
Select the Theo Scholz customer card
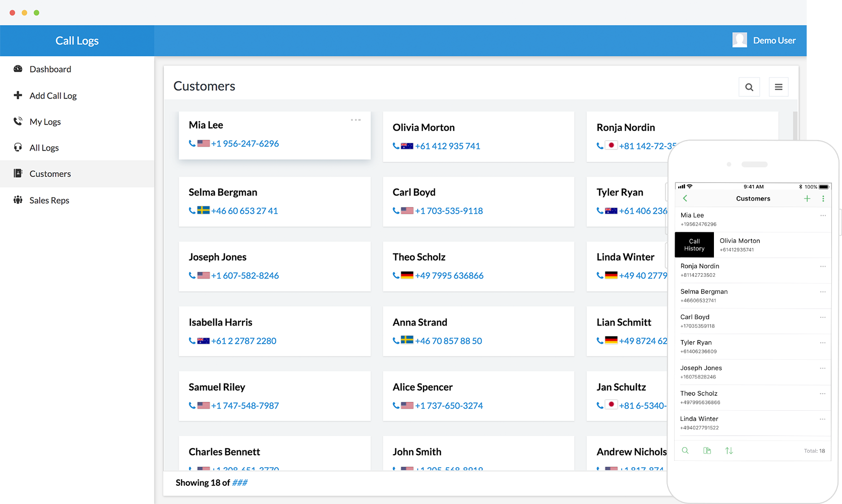(478, 266)
